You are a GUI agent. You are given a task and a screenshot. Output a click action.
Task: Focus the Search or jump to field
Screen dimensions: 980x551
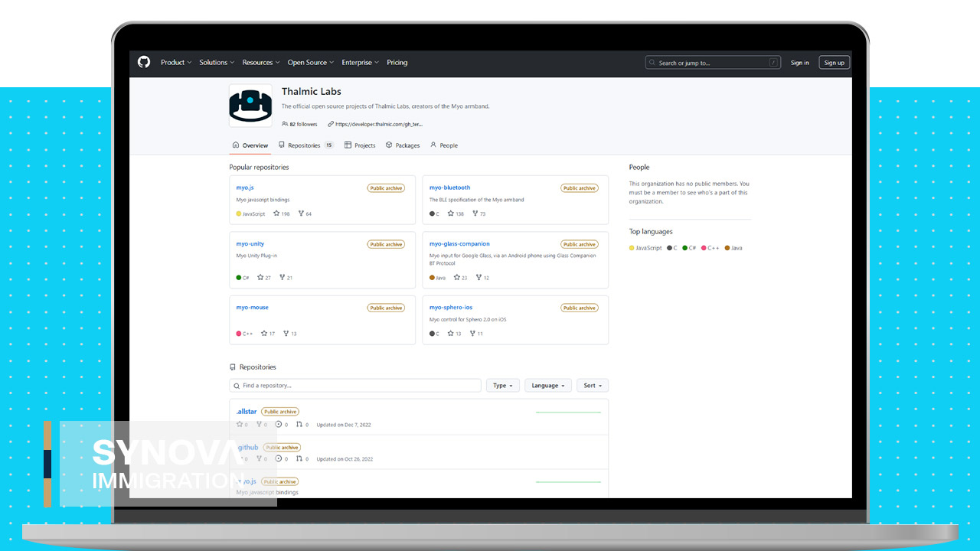(x=714, y=63)
